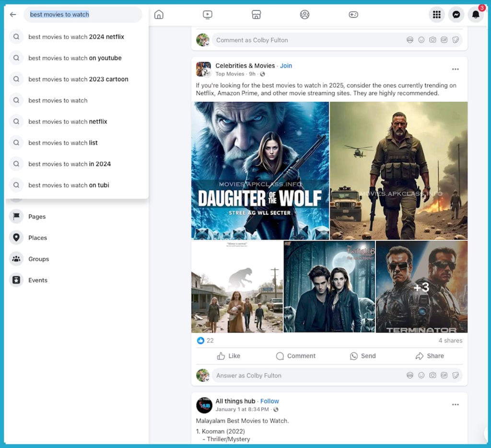Viewport: 491px width, 448px height.
Task: Click the Events star icon in sidebar
Action: click(16, 280)
